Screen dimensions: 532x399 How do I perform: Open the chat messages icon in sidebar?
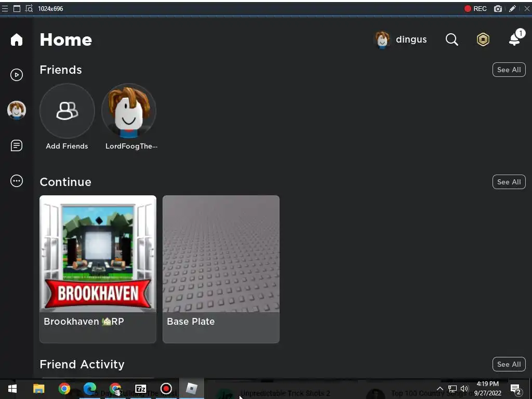pos(16,145)
